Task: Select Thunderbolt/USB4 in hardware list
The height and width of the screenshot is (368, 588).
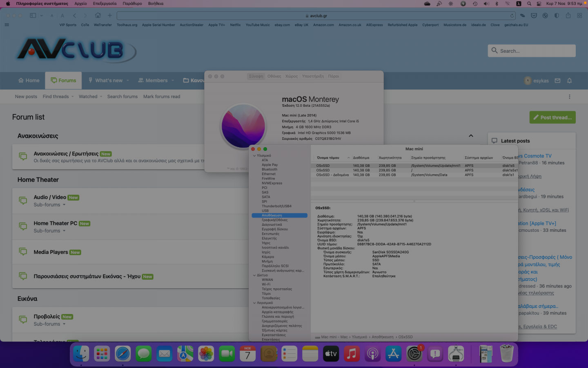Action: coord(276,206)
